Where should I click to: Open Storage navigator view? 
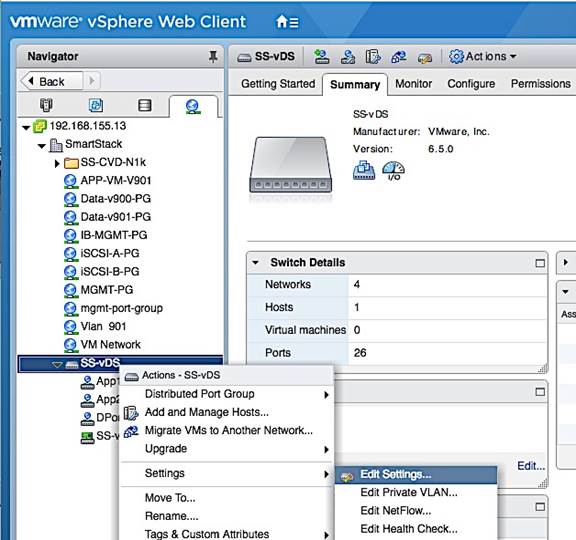click(x=144, y=105)
